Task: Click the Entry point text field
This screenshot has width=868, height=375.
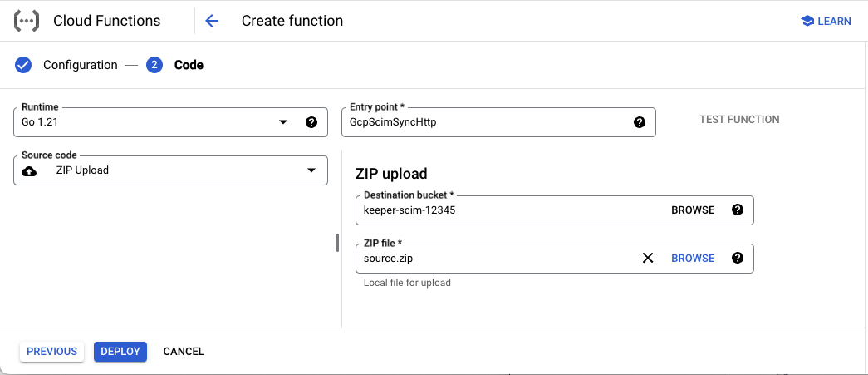Action: (486, 122)
